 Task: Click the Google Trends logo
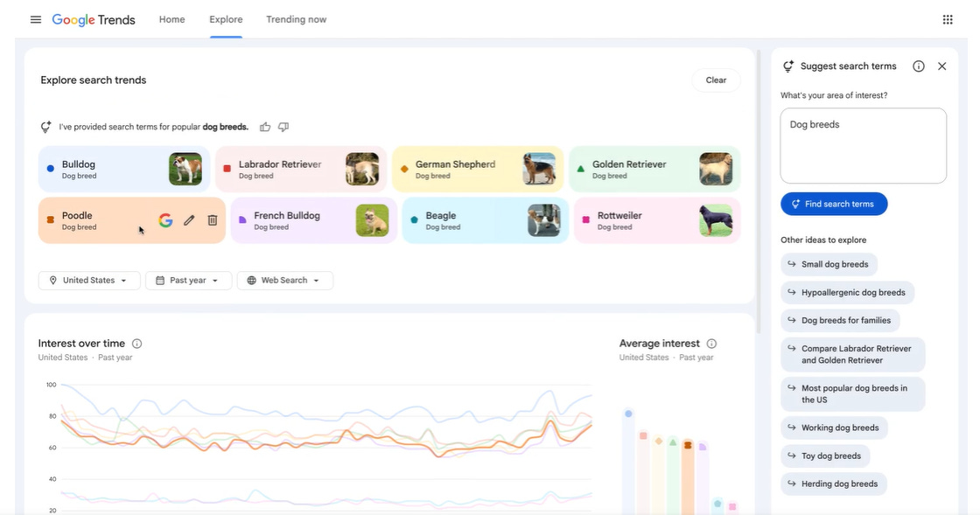(x=93, y=19)
